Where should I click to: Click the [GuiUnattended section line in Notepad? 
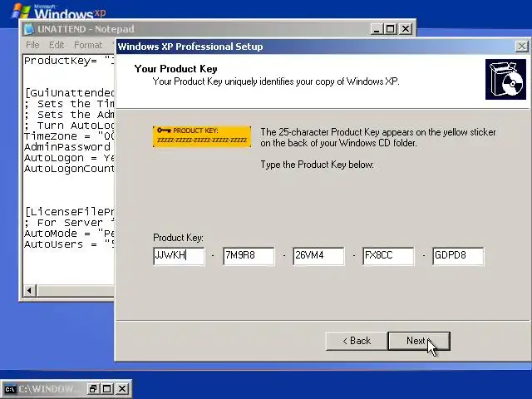click(69, 92)
